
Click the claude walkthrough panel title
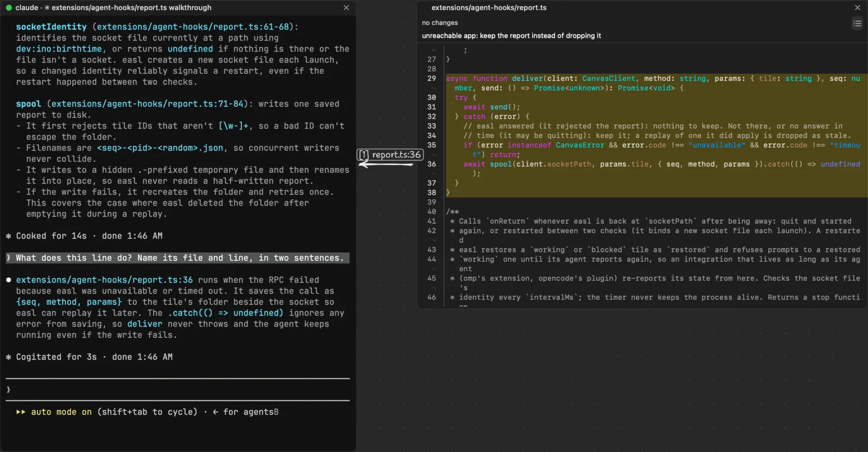point(113,8)
